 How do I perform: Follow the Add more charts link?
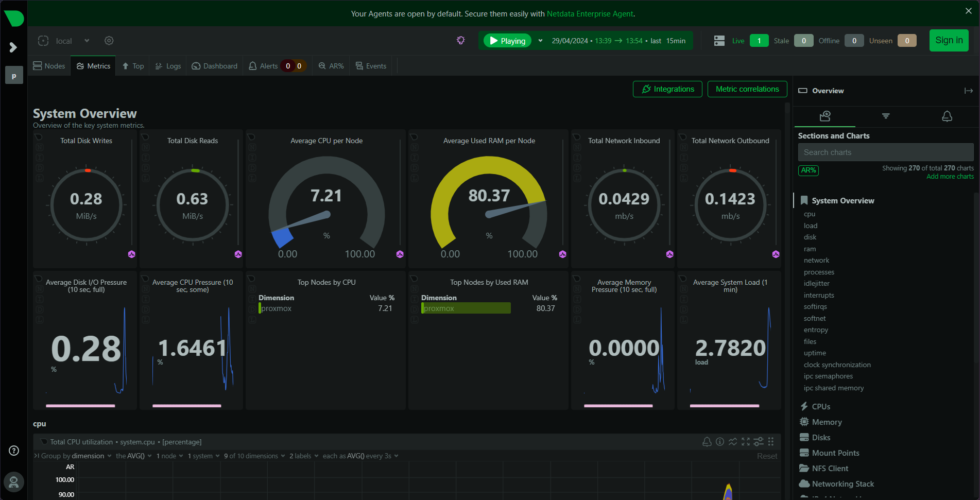click(950, 176)
